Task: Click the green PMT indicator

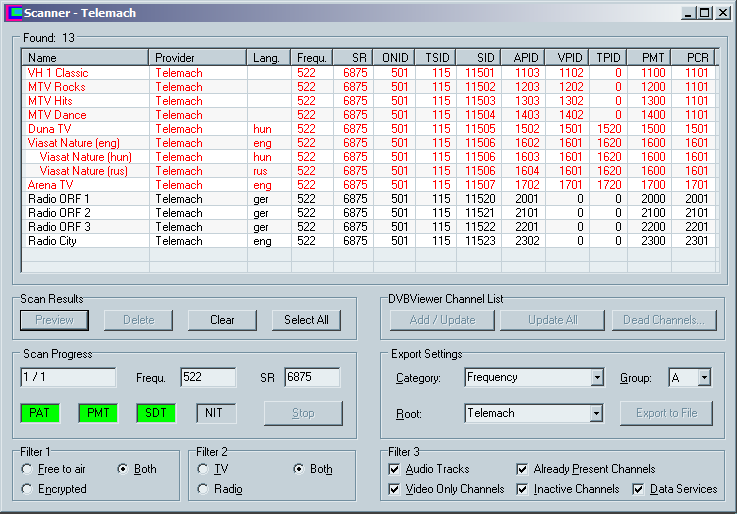Action: click(98, 413)
